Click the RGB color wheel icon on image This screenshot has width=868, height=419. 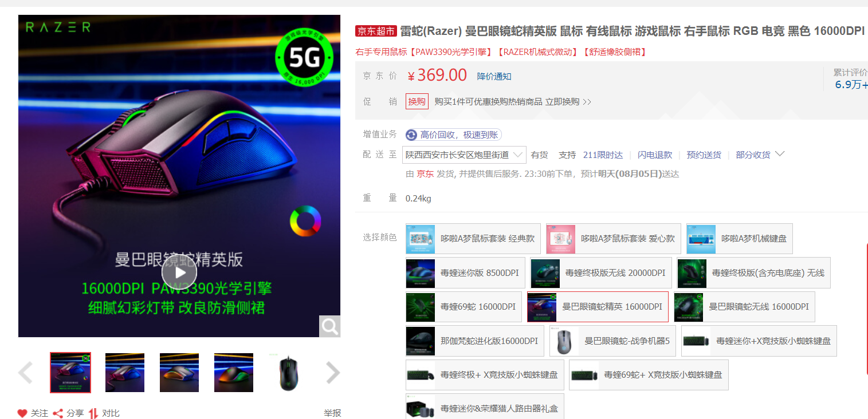(305, 221)
